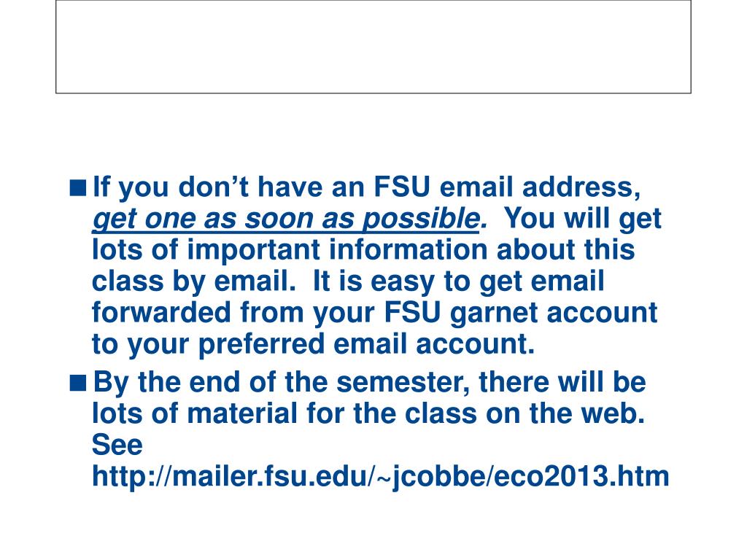
Task: Click the line 'If you don't have an FSU email address'
Action: (366, 187)
